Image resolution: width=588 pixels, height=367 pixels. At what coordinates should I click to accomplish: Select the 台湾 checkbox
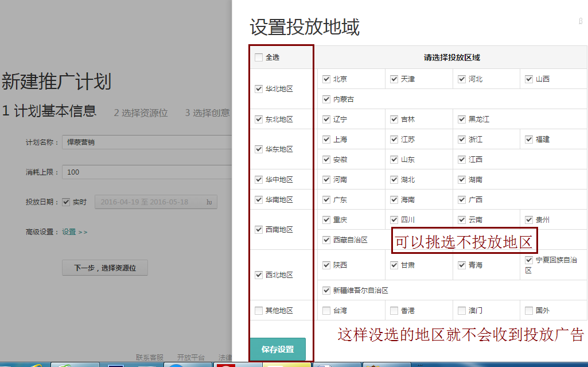click(x=326, y=311)
